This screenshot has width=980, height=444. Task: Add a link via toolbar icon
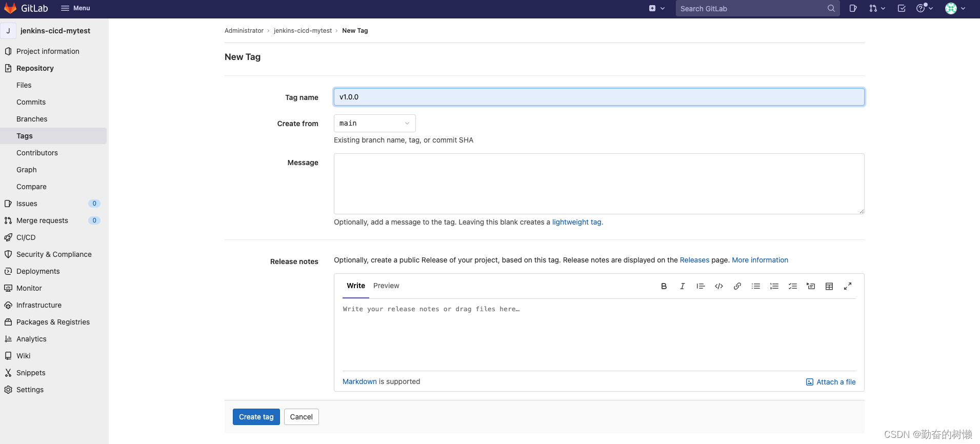point(737,286)
